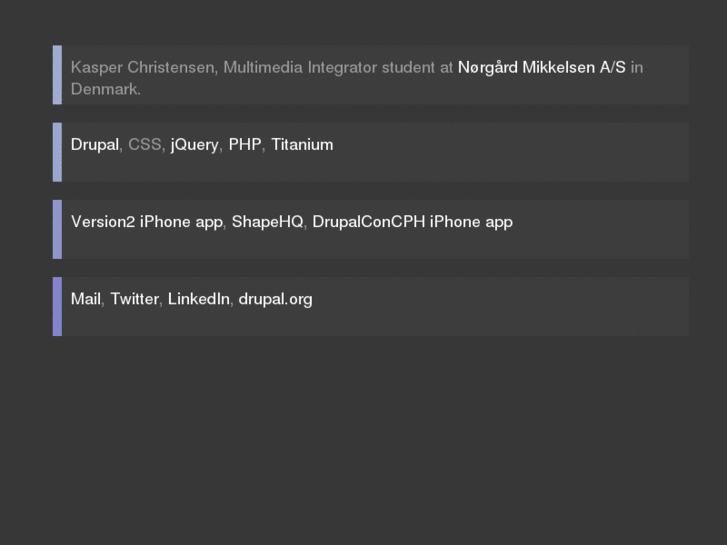The height and width of the screenshot is (545, 727).
Task: Go to the ShapeHQ link
Action: pyautogui.click(x=267, y=222)
